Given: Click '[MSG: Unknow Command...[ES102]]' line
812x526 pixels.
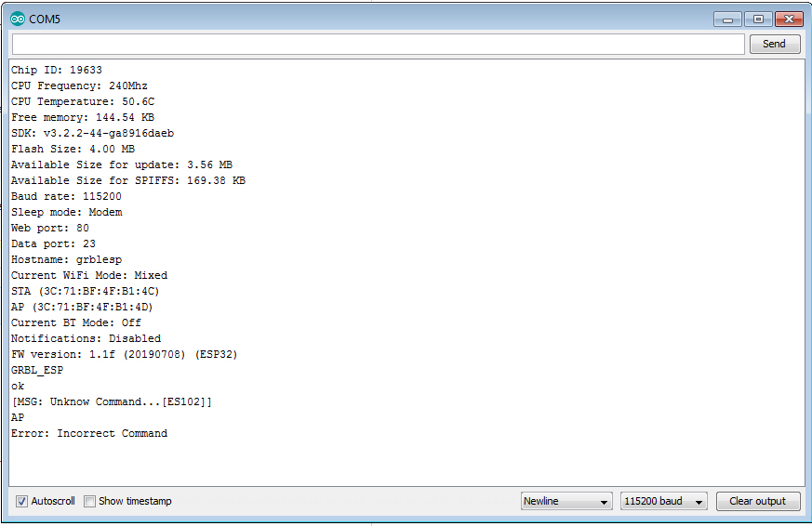Looking at the screenshot, I should [112, 401].
